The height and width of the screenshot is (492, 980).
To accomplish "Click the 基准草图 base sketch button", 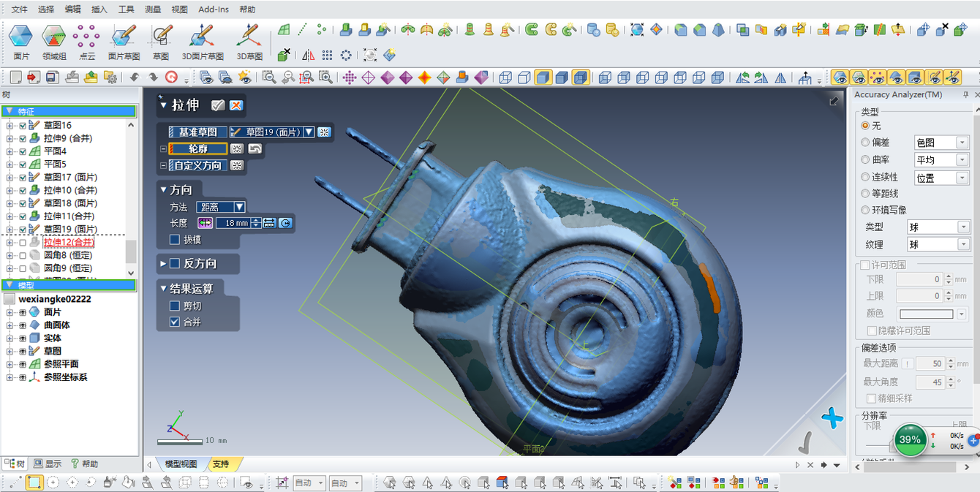I will point(197,132).
